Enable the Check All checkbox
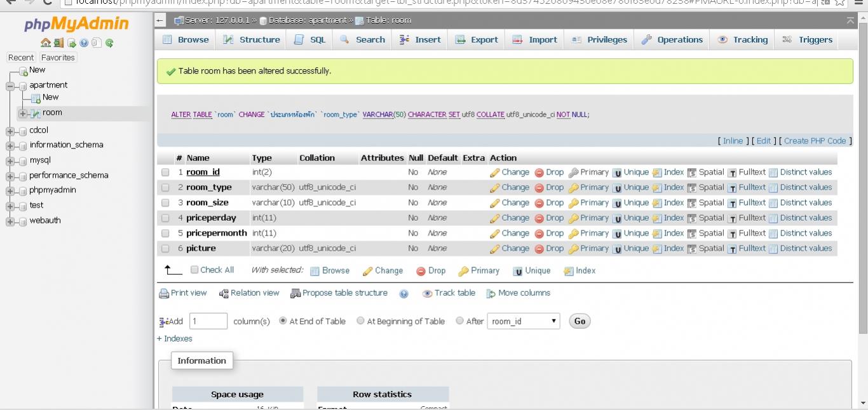 tap(194, 270)
